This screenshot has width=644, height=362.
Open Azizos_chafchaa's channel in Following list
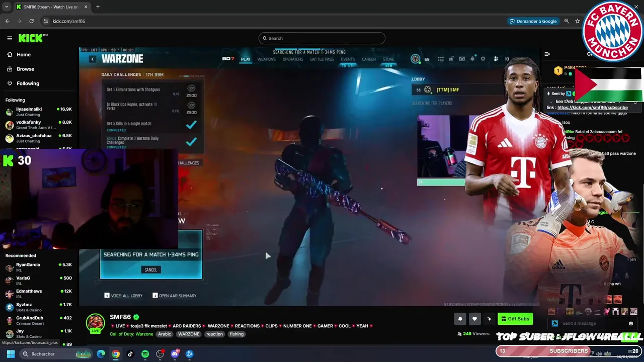[38, 138]
